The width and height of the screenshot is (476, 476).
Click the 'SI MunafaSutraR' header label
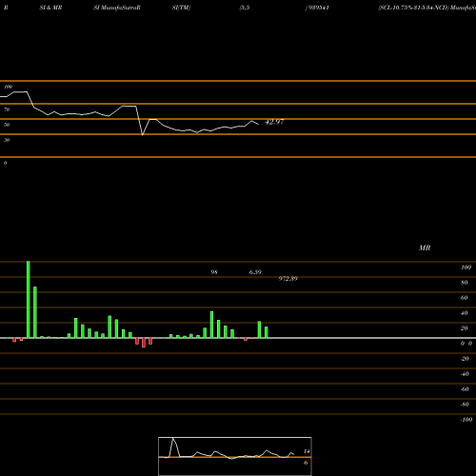pos(117,8)
